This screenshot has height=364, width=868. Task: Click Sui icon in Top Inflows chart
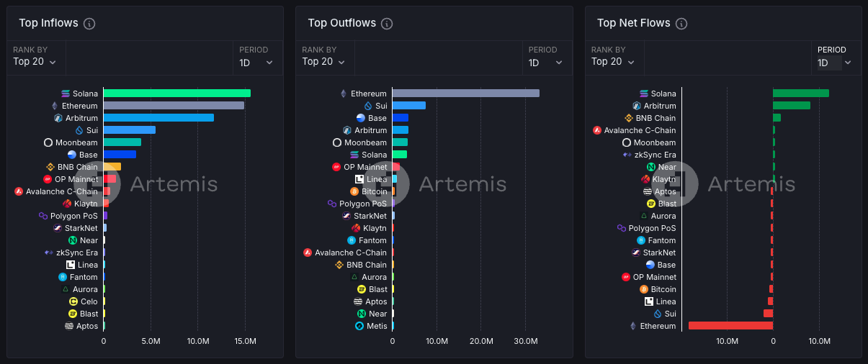tap(80, 130)
